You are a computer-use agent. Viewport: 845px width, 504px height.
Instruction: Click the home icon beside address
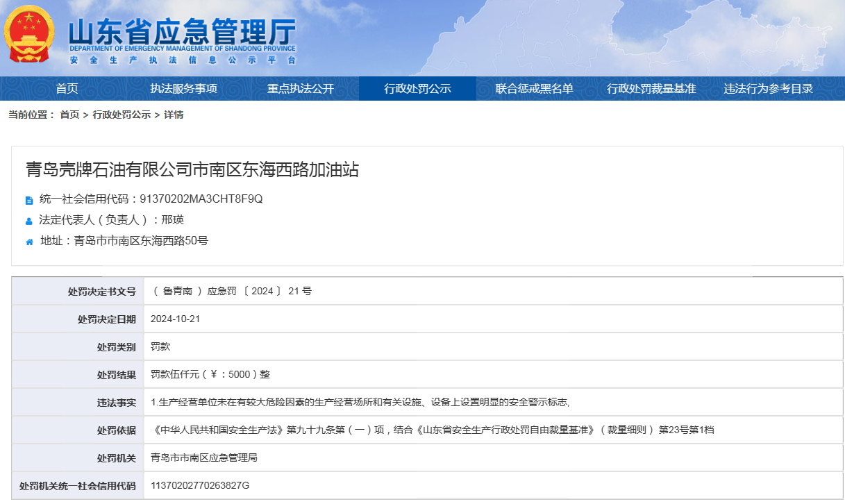29,242
